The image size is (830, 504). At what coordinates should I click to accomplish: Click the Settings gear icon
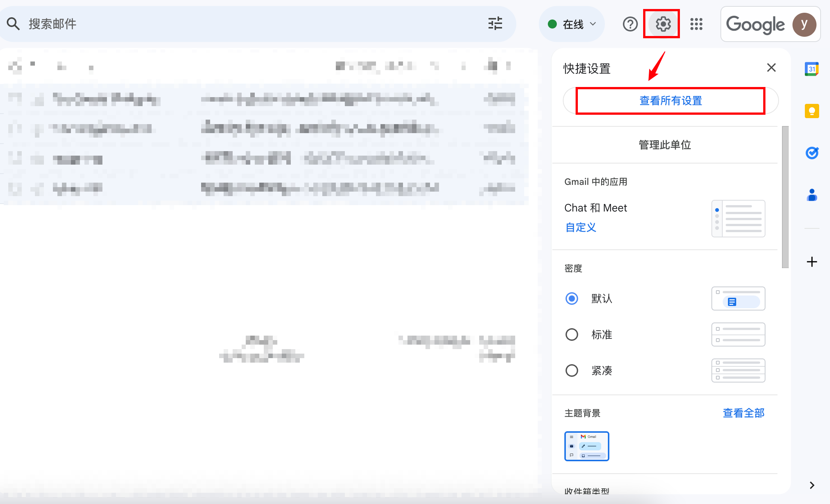coord(663,24)
